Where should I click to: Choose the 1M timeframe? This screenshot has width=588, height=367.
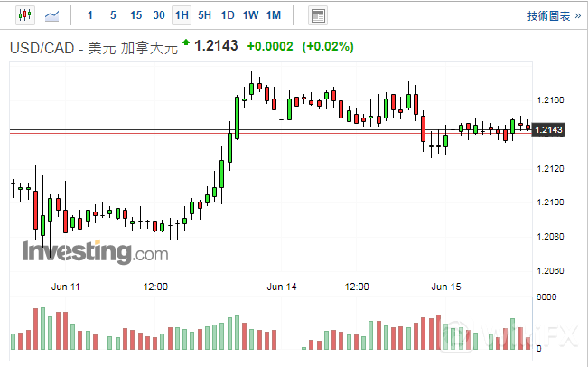coord(274,15)
